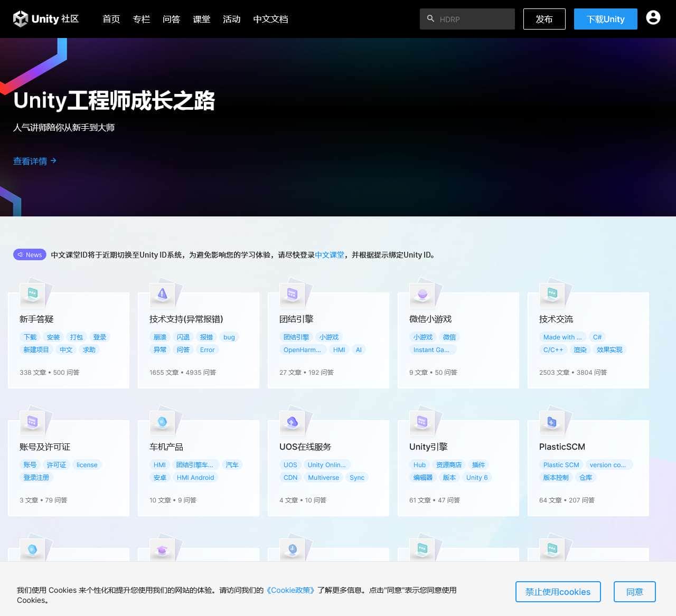The width and height of the screenshot is (676, 616).
Task: Toggle the 汽车 tag under 车机产品
Action: pos(232,465)
